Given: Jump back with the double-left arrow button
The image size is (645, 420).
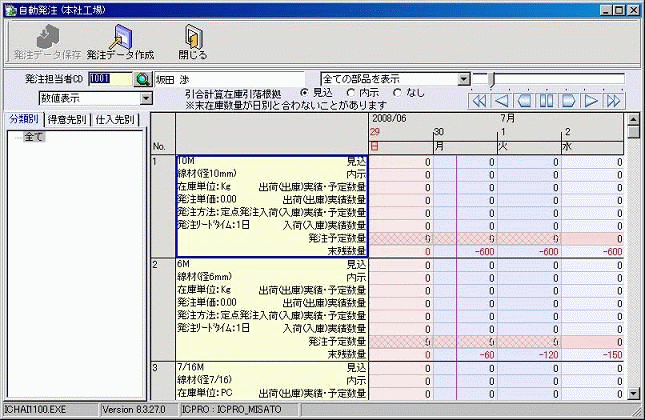Looking at the screenshot, I should click(480, 101).
